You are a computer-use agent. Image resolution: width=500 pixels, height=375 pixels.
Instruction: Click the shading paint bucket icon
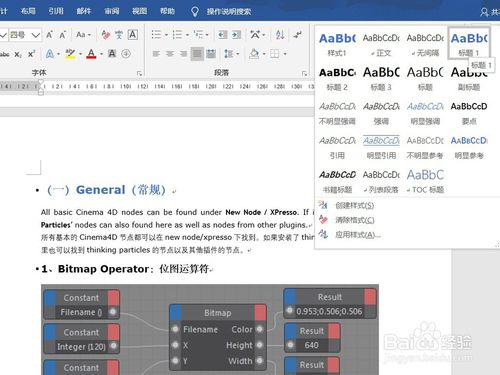(254, 54)
